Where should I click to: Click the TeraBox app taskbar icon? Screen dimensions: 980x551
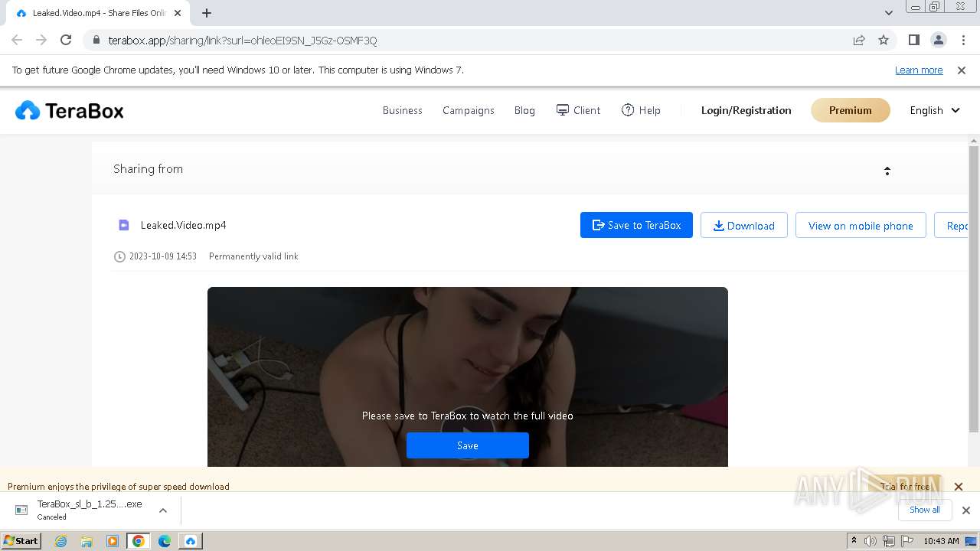[191, 541]
